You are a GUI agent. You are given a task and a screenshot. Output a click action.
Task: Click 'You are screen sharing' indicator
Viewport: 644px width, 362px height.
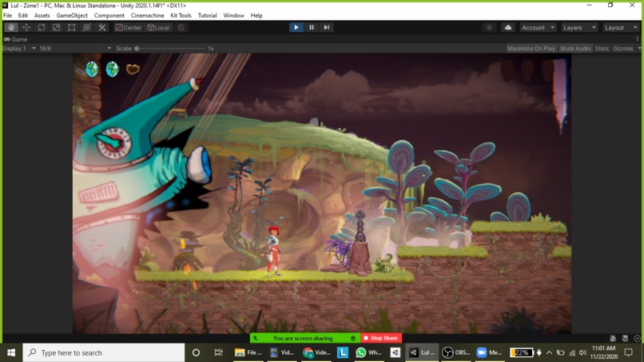[x=303, y=338]
